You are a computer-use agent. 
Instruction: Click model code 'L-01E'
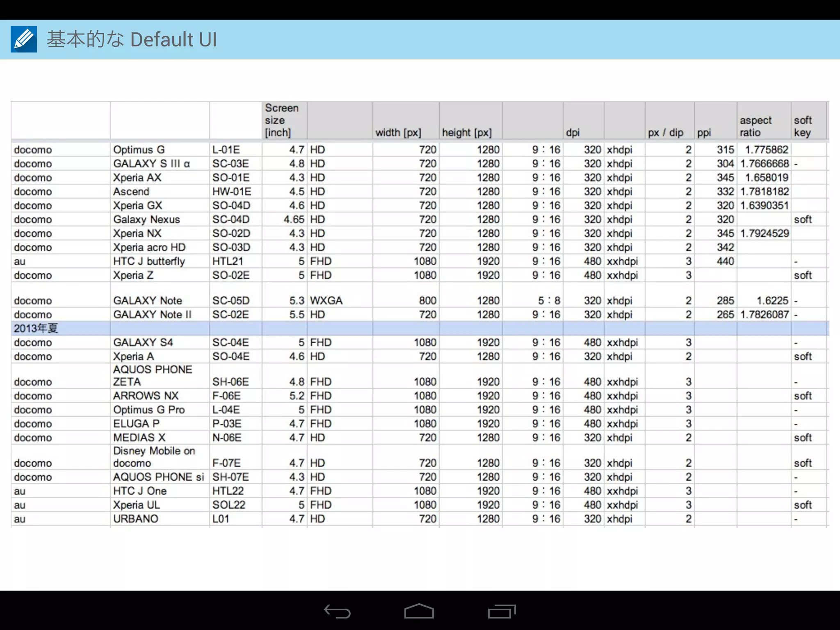[226, 150]
